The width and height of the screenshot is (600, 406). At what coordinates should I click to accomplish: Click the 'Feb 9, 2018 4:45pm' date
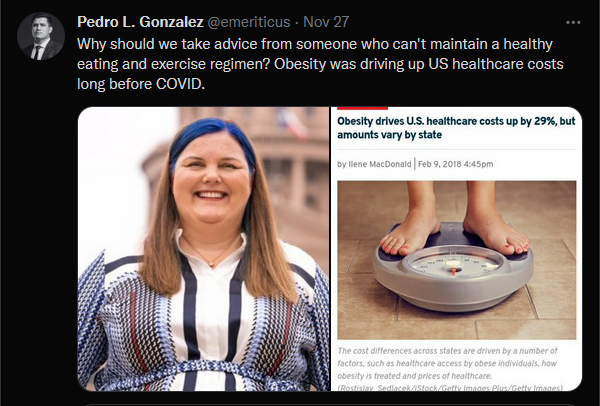[455, 164]
